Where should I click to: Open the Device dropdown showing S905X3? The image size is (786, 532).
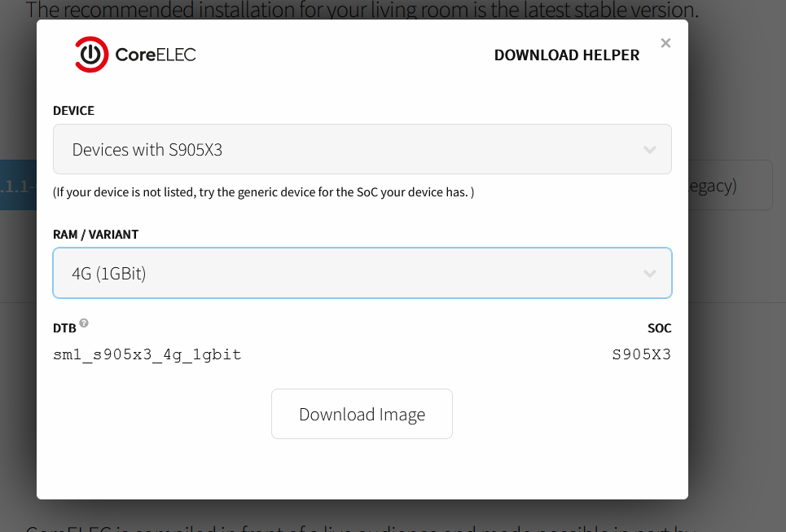pos(362,149)
